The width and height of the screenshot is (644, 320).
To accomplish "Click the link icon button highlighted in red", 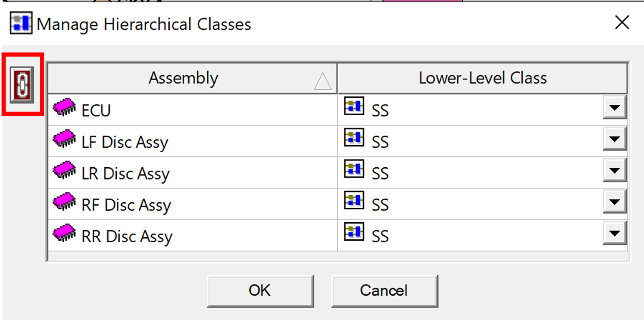I will coord(23,84).
